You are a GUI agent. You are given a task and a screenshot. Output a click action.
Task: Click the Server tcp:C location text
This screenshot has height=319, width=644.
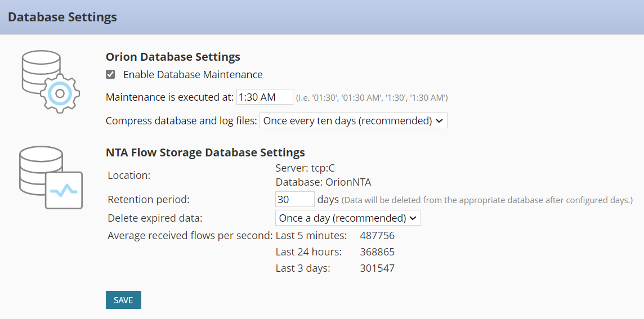pos(305,168)
